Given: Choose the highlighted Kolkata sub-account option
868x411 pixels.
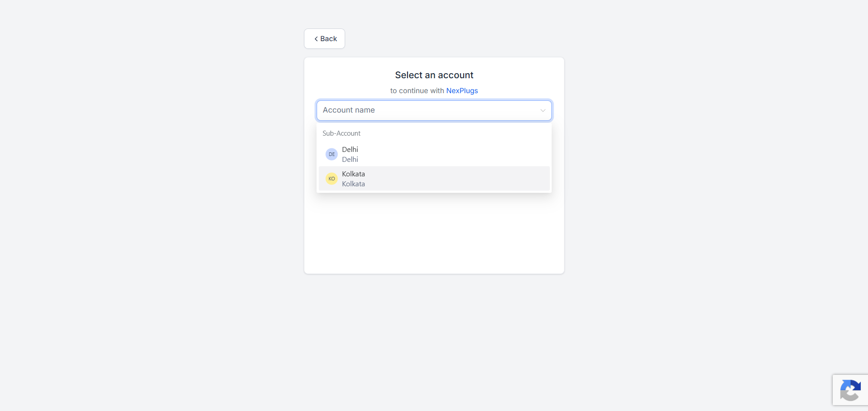Looking at the screenshot, I should pyautogui.click(x=434, y=179).
